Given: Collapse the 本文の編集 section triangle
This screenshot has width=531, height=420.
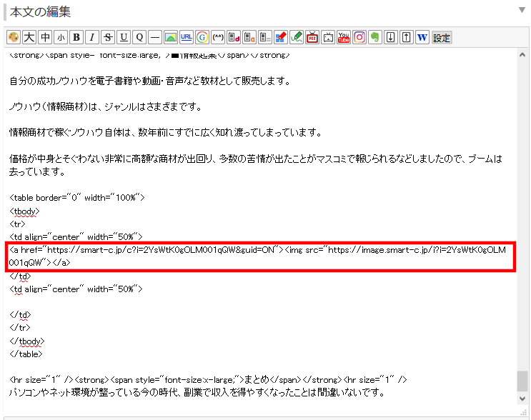Looking at the screenshot, I should pyautogui.click(x=522, y=10).
